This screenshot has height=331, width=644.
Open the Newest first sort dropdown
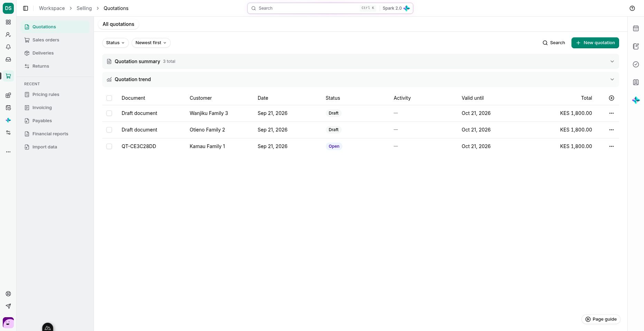pyautogui.click(x=151, y=43)
